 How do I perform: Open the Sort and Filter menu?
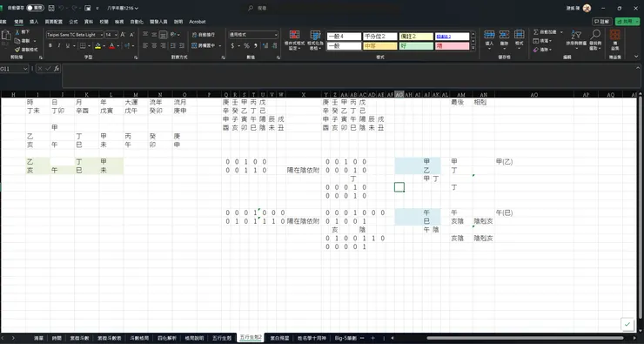[x=576, y=40]
